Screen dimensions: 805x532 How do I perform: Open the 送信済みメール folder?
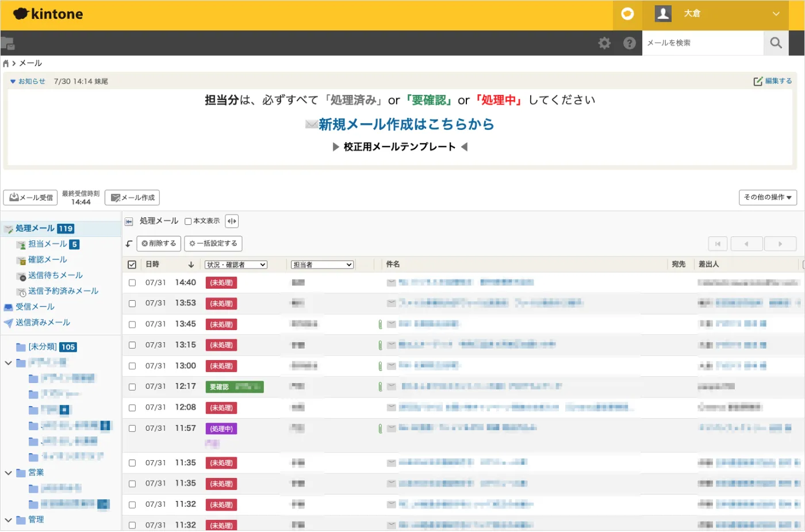pos(43,323)
